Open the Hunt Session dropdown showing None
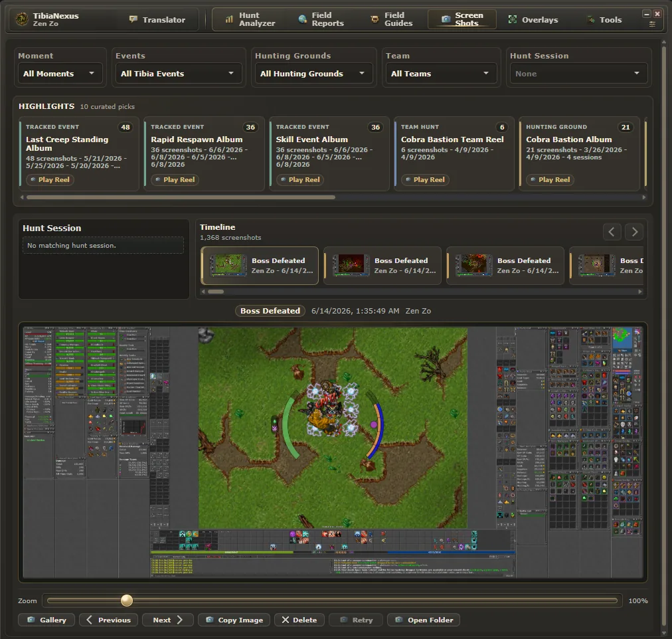 578,74
